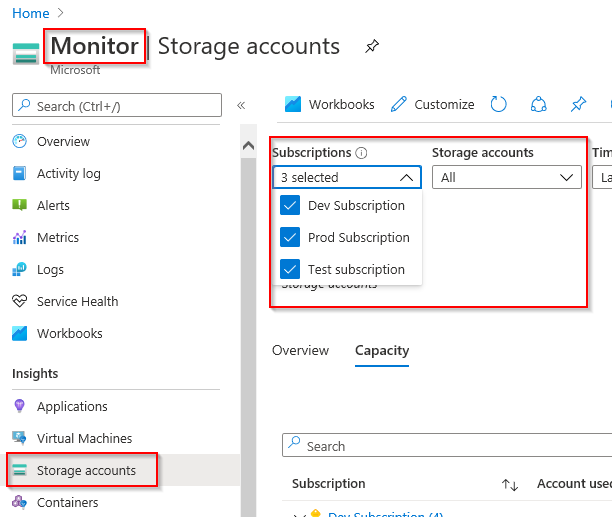612x517 pixels.
Task: Click Workbooks toolbar button
Action: pyautogui.click(x=329, y=104)
